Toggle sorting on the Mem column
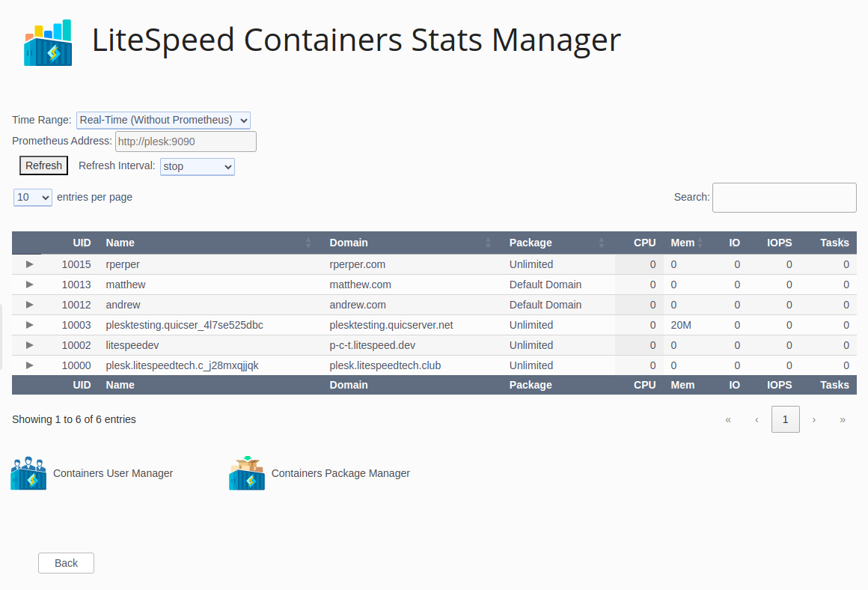This screenshot has height=590, width=868. [700, 243]
